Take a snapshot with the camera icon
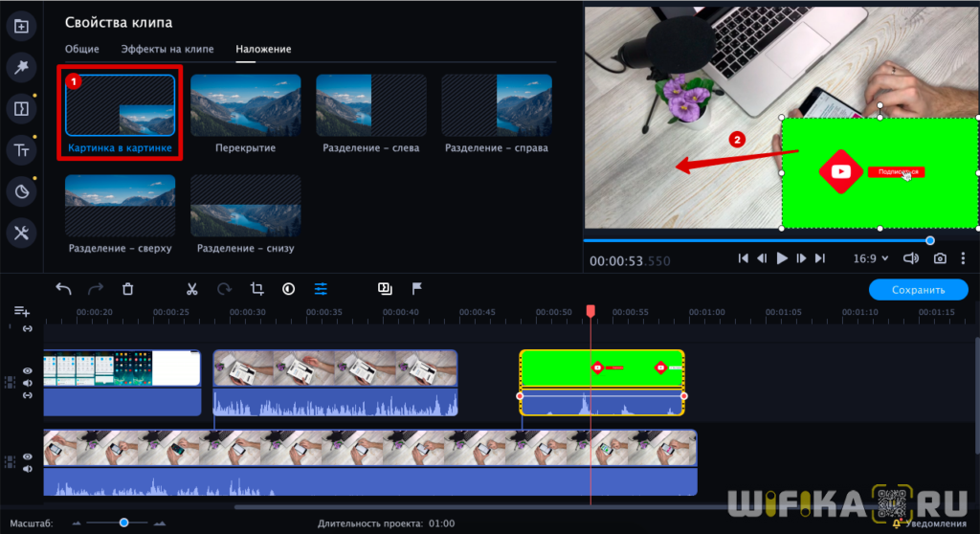 [x=941, y=258]
